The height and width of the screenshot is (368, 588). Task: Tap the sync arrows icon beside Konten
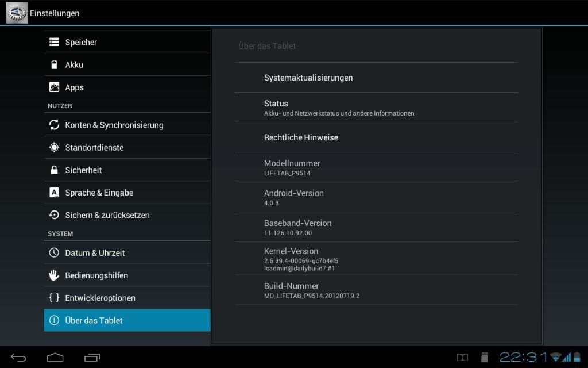tap(54, 125)
